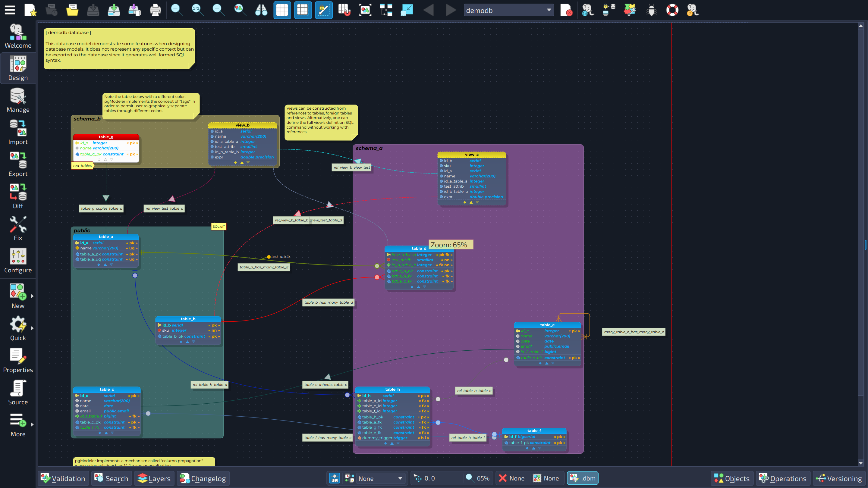Toggle the .dbm file status button

point(583,478)
